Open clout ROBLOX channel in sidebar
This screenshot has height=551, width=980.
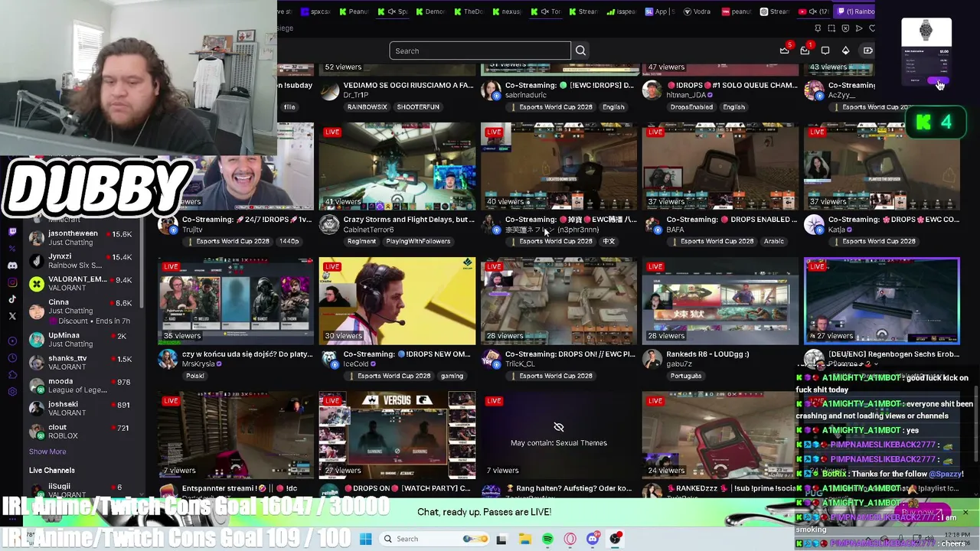click(x=84, y=431)
